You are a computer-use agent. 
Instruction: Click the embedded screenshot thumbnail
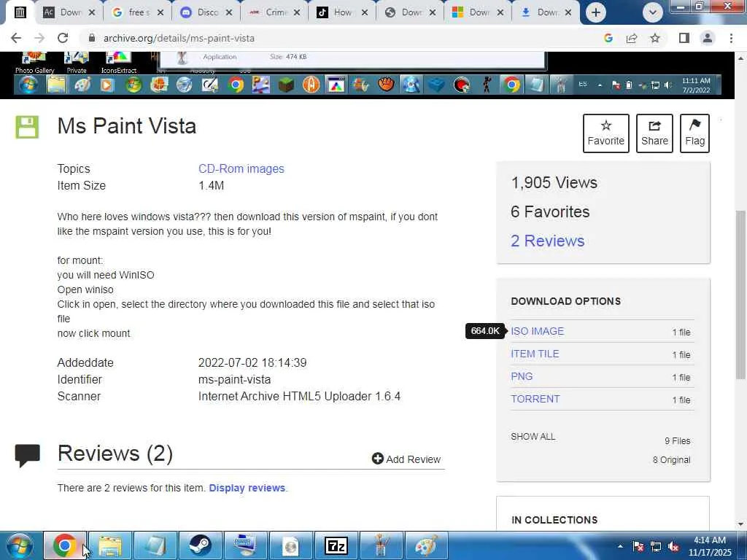[x=367, y=75]
